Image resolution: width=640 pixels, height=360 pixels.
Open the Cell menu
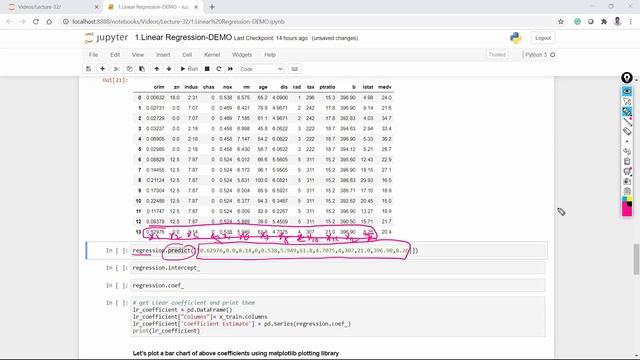187,55
